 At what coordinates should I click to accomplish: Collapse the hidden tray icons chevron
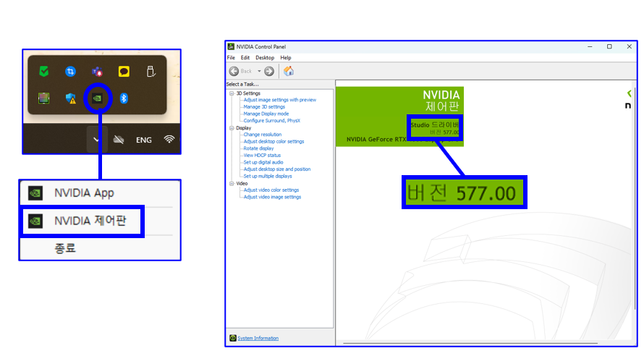[x=97, y=139]
